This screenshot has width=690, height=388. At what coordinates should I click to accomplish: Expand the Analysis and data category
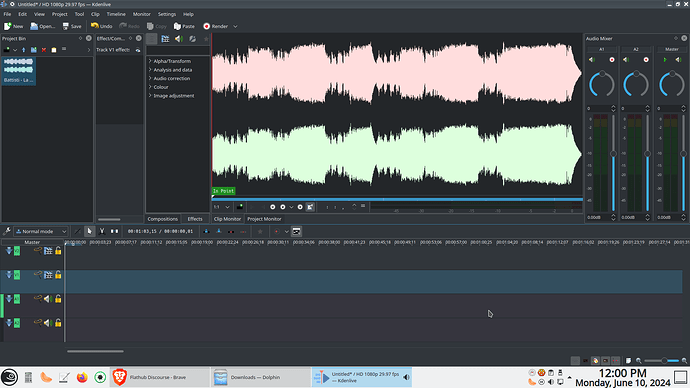(150, 70)
